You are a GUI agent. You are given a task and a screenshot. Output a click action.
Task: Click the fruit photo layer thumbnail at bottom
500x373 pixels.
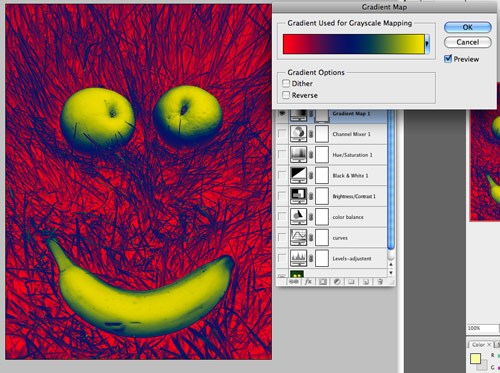click(x=297, y=274)
